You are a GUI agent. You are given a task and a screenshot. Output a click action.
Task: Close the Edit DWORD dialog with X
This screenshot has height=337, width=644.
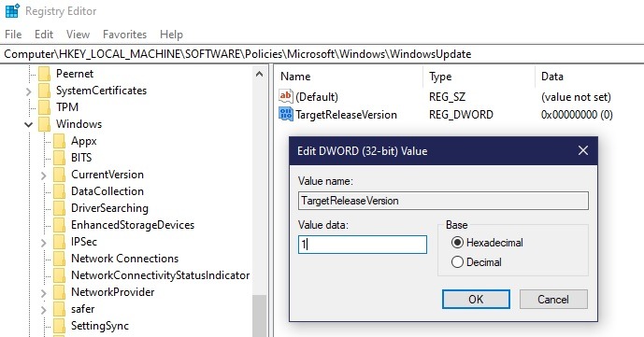(583, 151)
